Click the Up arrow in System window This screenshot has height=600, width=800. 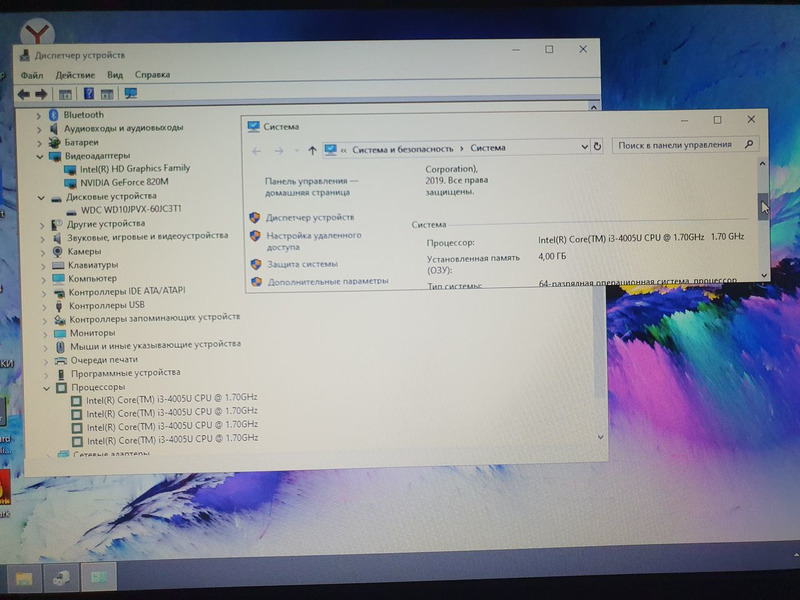[312, 151]
